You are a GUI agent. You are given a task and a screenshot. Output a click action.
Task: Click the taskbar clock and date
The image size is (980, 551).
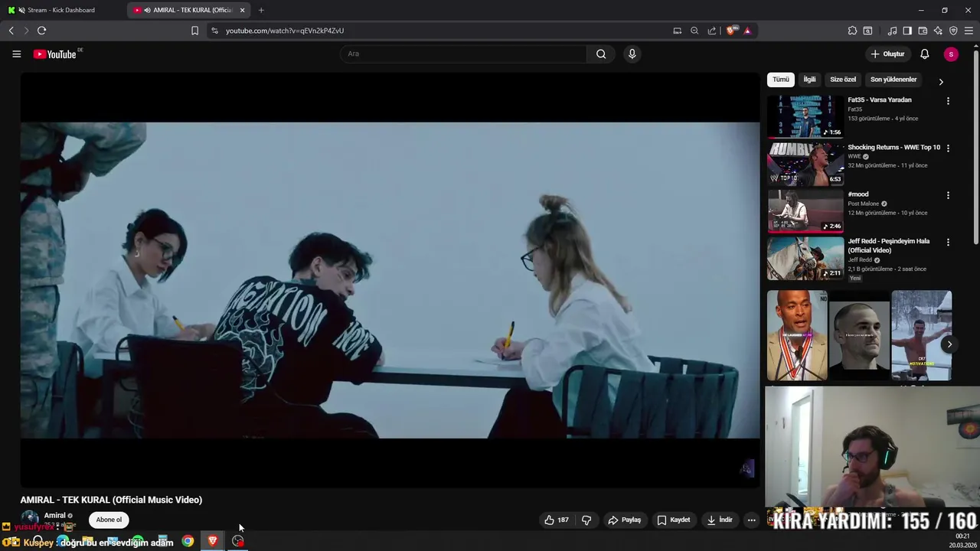[x=962, y=541]
